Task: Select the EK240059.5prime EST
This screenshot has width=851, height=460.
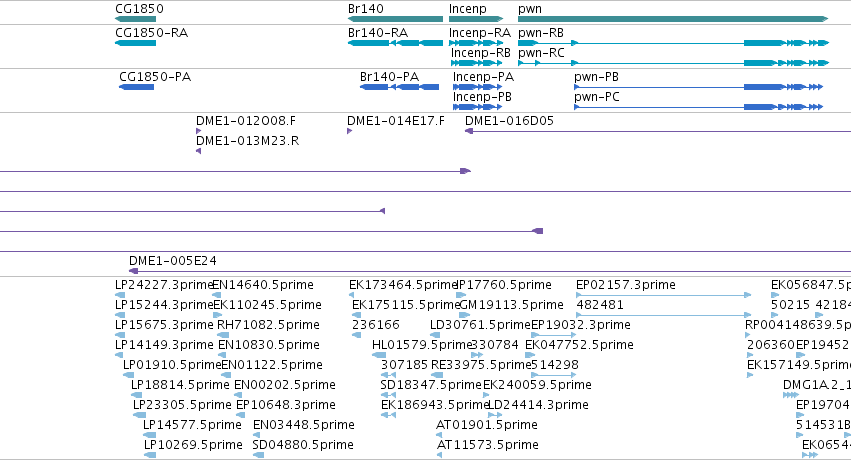Action: point(486,395)
